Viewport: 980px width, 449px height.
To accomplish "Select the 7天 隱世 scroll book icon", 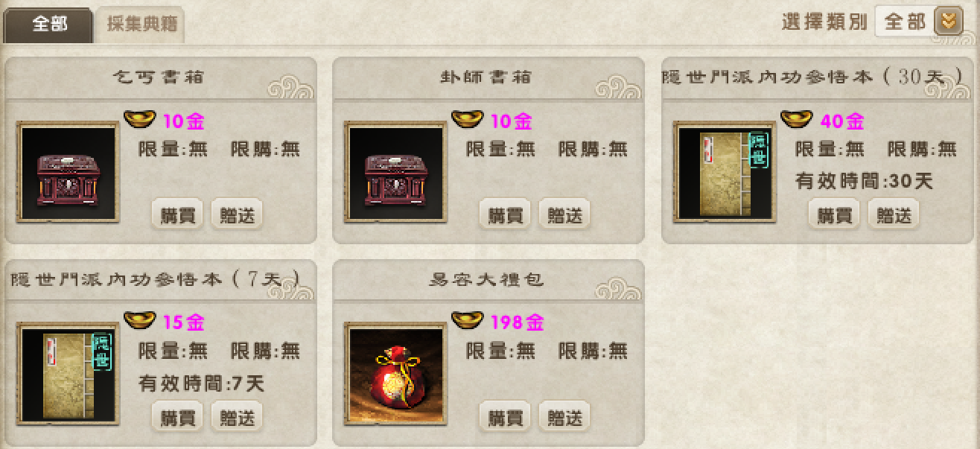I will tap(69, 374).
